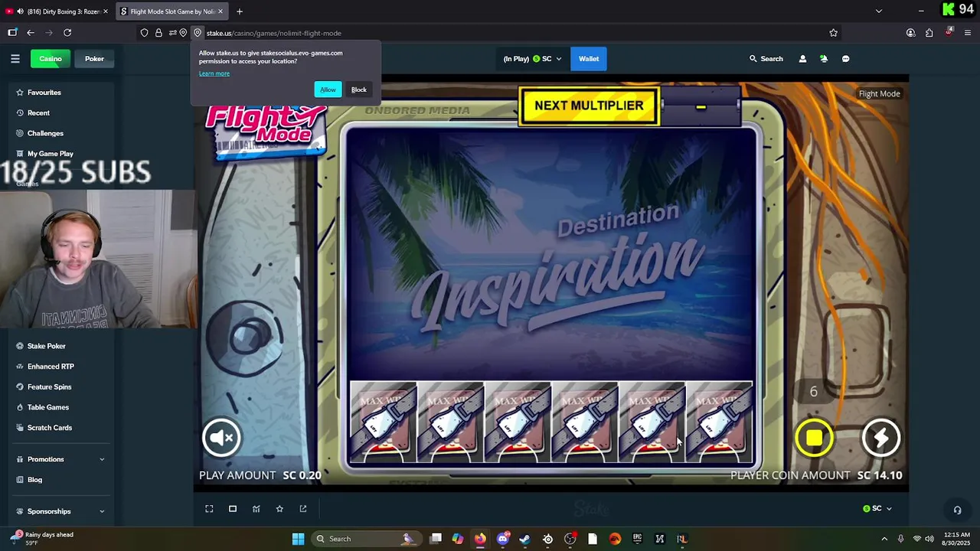The height and width of the screenshot is (551, 980).
Task: Open the sidebar workspace icon in Firefox
Action: click(12, 33)
